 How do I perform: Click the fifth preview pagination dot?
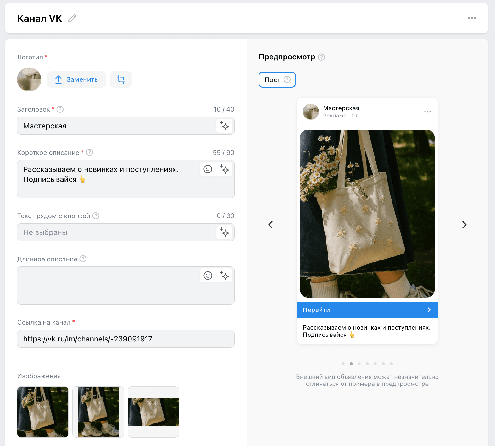[375, 363]
